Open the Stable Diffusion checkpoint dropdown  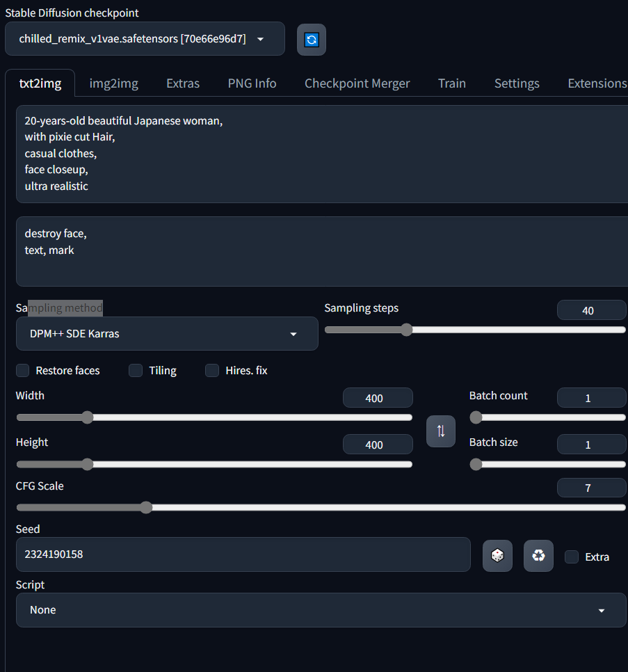click(x=145, y=38)
